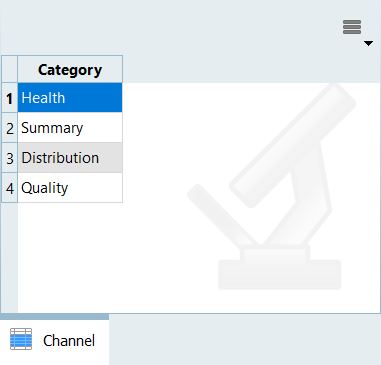Select row header number 1
The width and height of the screenshot is (381, 365).
pyautogui.click(x=9, y=98)
